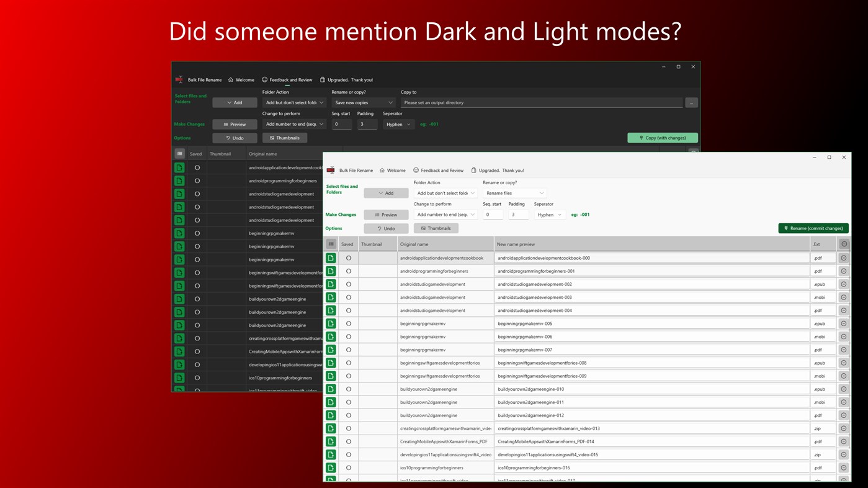Remove the beginningrpgmakermv-005 row via its minus icon
Screen dimensions: 868x488
pos(844,324)
